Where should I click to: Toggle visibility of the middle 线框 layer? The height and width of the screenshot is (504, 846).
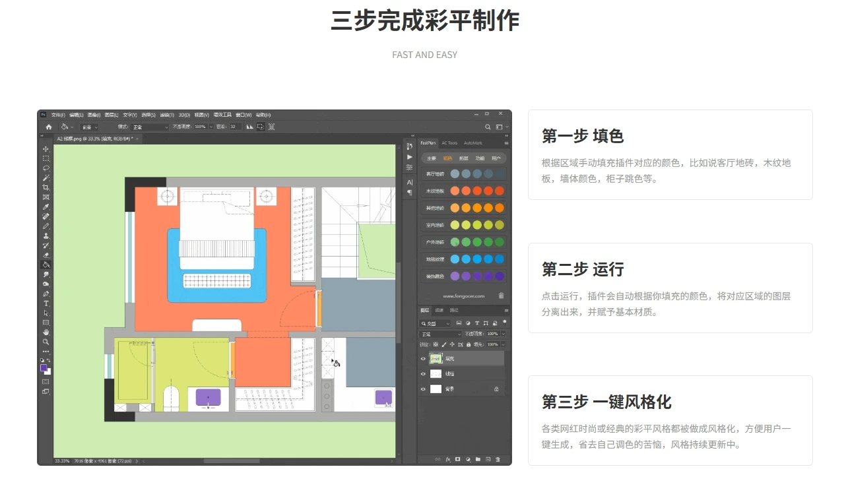424,374
